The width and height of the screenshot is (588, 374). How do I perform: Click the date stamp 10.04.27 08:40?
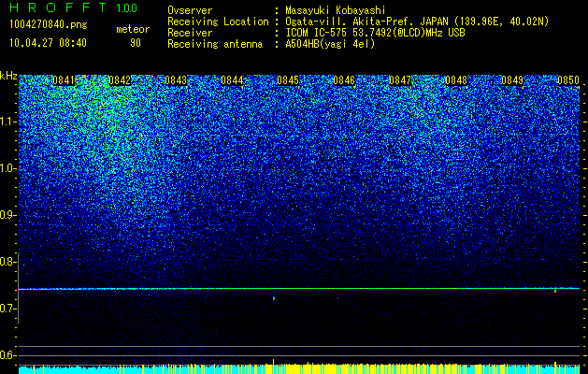pos(48,43)
